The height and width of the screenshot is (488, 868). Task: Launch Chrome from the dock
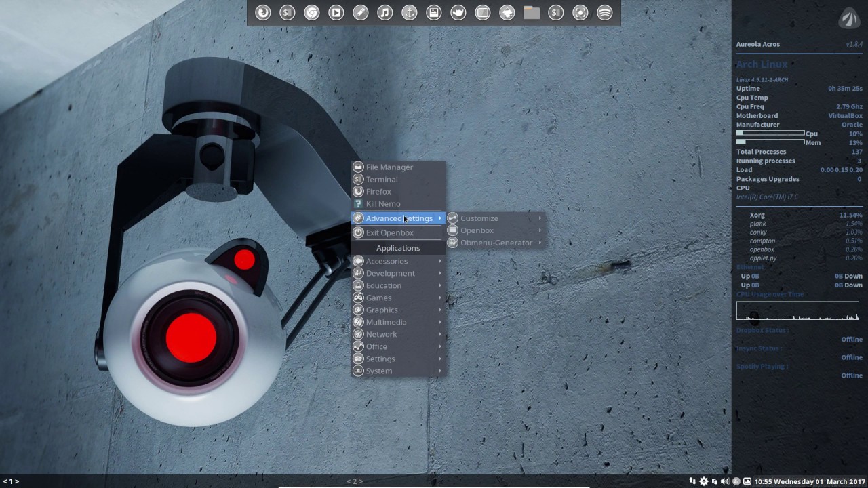[x=311, y=12]
